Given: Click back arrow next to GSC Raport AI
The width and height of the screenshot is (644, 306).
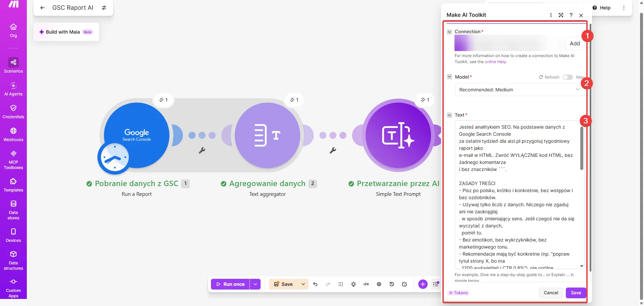Looking at the screenshot, I should click(x=43, y=8).
